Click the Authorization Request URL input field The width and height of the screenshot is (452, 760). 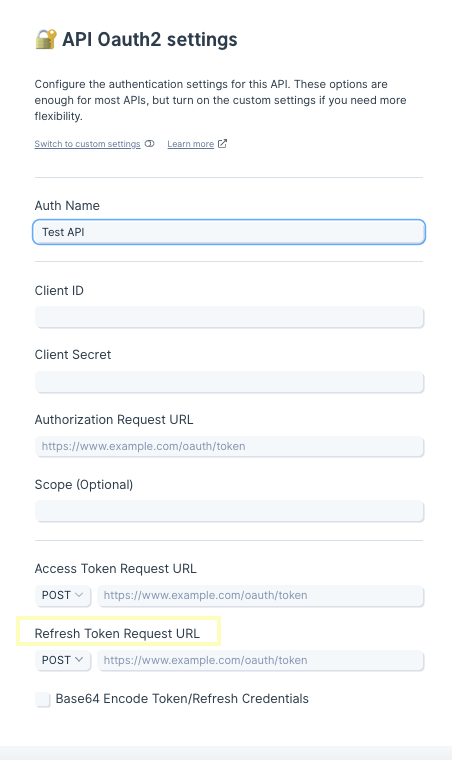[229, 446]
